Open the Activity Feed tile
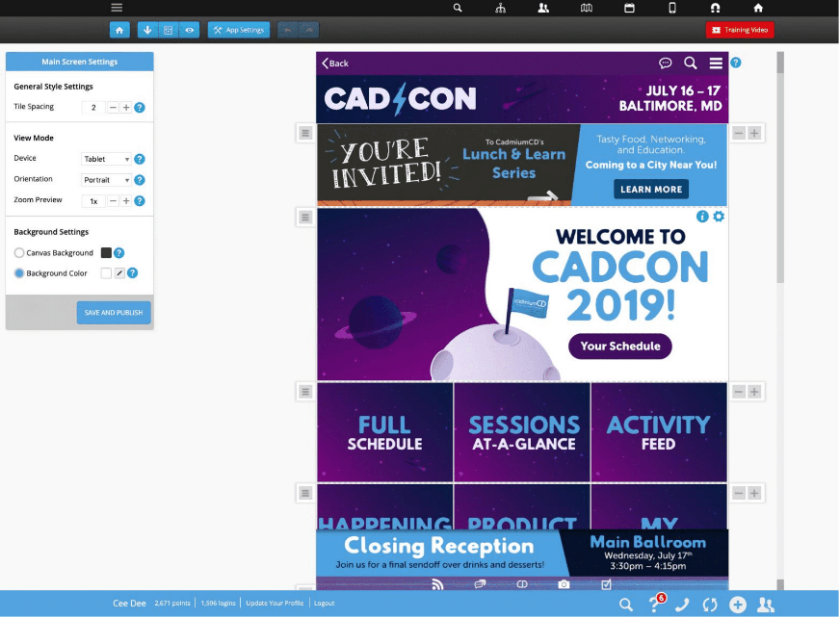Image resolution: width=840 pixels, height=618 pixels. tap(660, 432)
